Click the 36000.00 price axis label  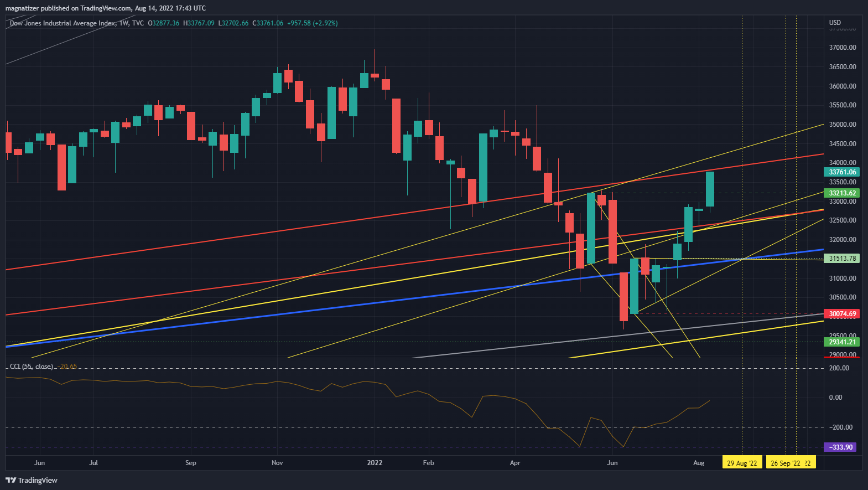tap(843, 86)
